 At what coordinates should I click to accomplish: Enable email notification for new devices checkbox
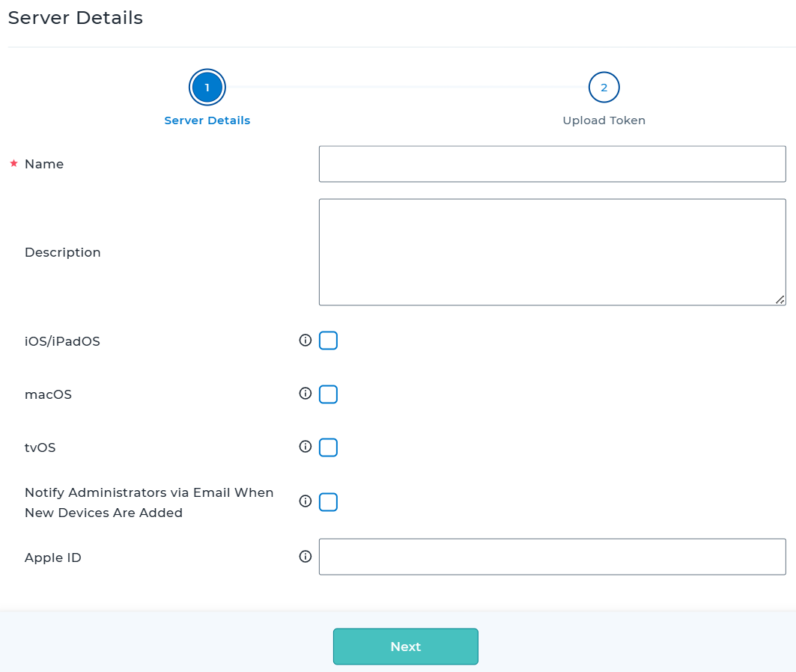(328, 502)
